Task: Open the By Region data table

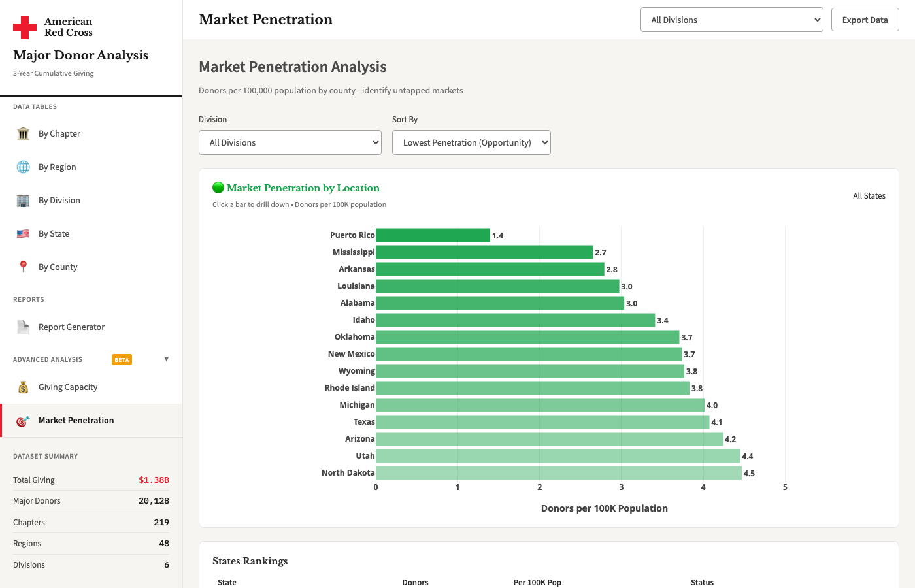Action: (x=91, y=167)
